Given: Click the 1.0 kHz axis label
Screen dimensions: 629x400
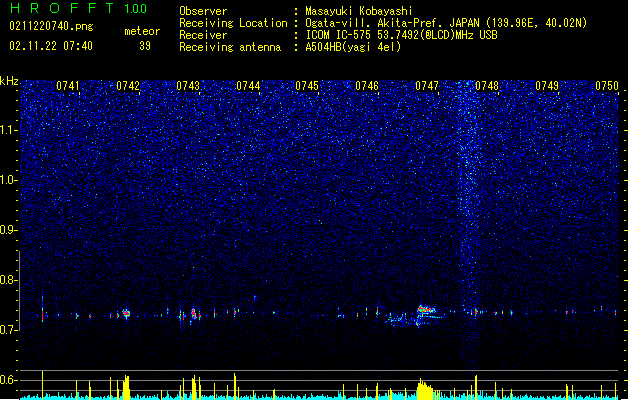Looking at the screenshot, I should click(x=9, y=180).
